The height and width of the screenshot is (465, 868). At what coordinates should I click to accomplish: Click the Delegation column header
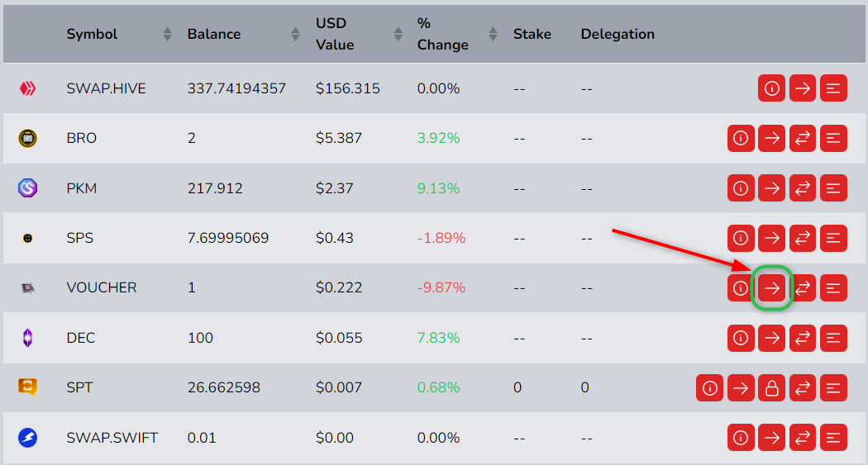point(618,35)
